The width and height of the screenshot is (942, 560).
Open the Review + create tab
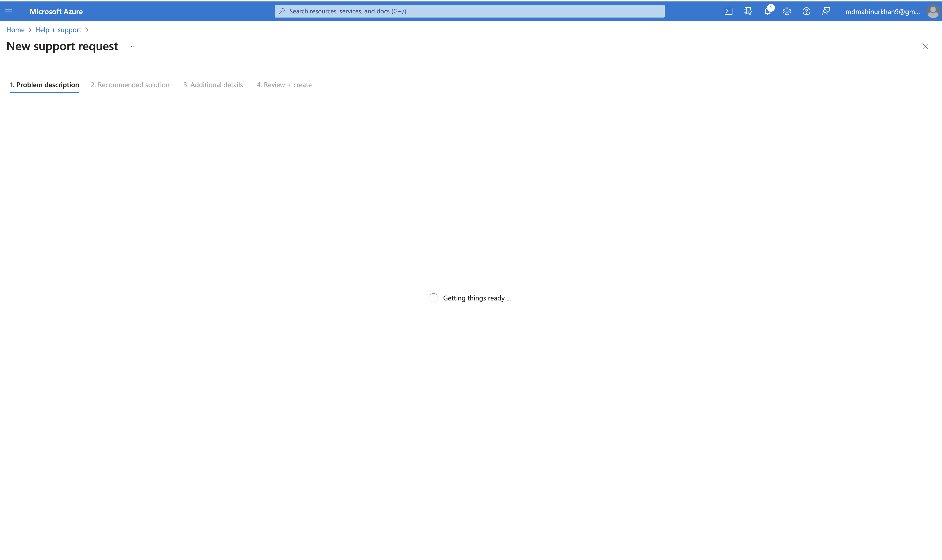[x=284, y=84]
